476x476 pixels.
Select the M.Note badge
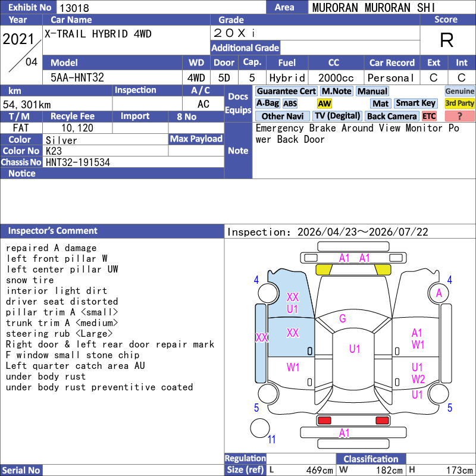pos(337,91)
